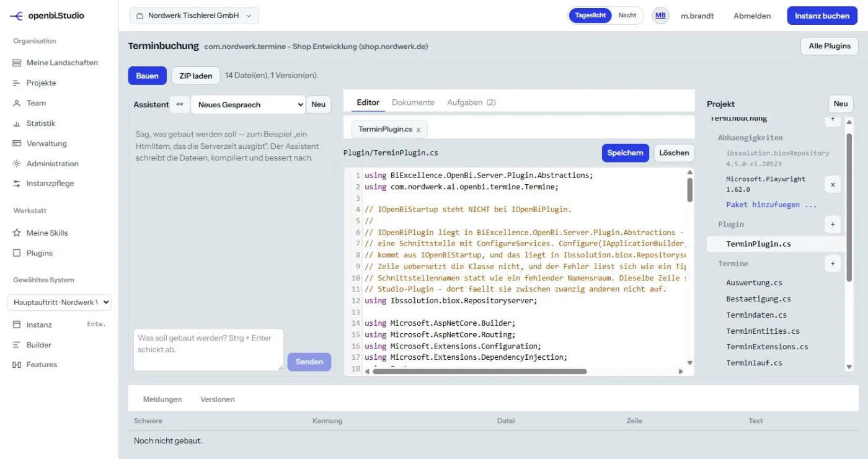Click Abmelden to log out
The image size is (868, 459).
click(x=752, y=16)
